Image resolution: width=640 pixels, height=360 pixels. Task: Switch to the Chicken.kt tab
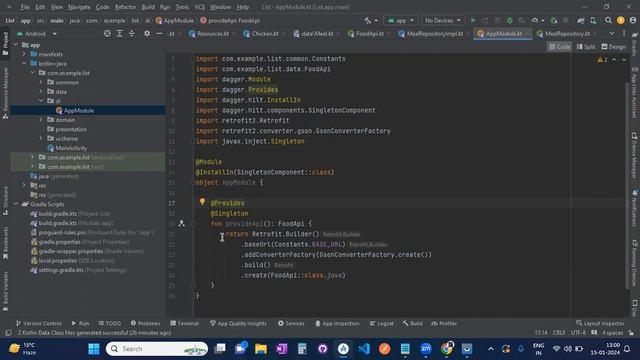pos(261,34)
